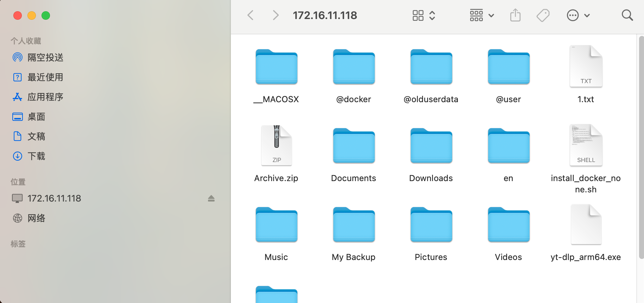
Task: Open Downloads (下载) in sidebar
Action: (36, 156)
